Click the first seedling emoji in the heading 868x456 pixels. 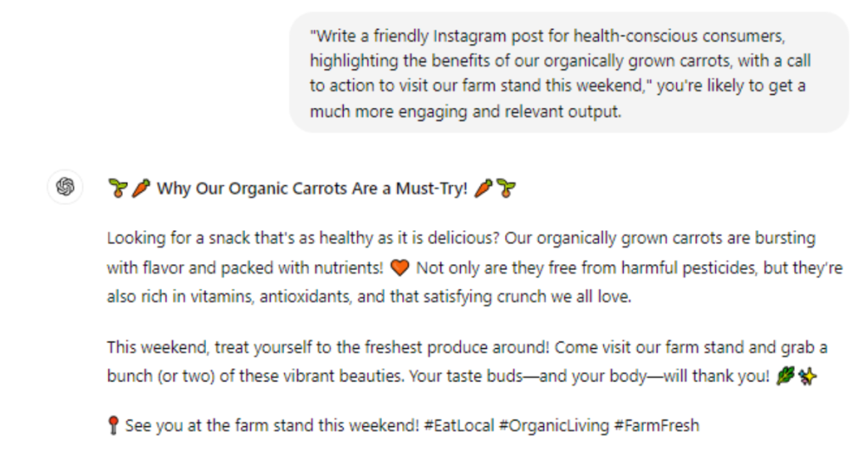pyautogui.click(x=117, y=189)
